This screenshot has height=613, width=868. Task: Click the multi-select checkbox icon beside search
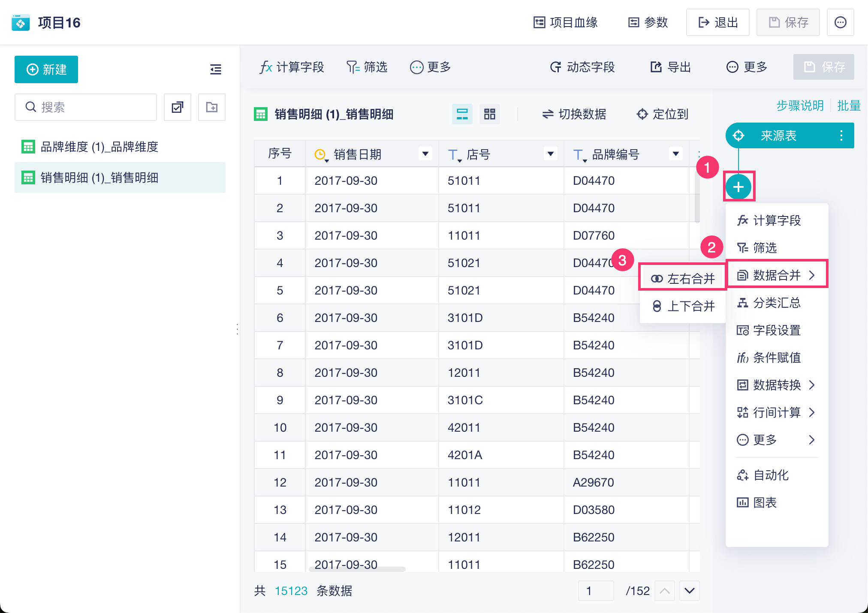(178, 107)
